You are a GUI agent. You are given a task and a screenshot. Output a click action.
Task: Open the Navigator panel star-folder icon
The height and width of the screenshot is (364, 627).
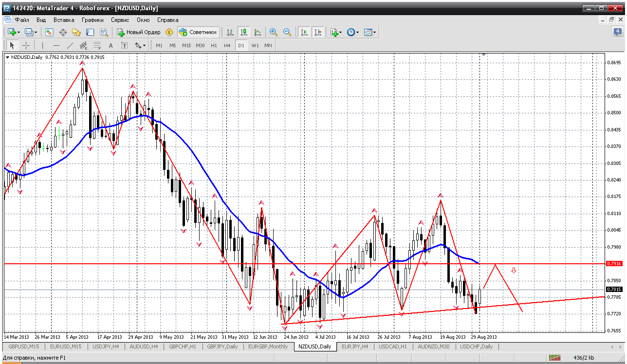click(76, 32)
